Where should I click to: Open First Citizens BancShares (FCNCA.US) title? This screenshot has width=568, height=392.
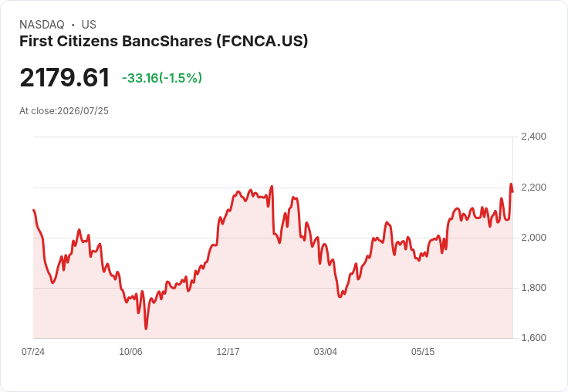pos(164,42)
